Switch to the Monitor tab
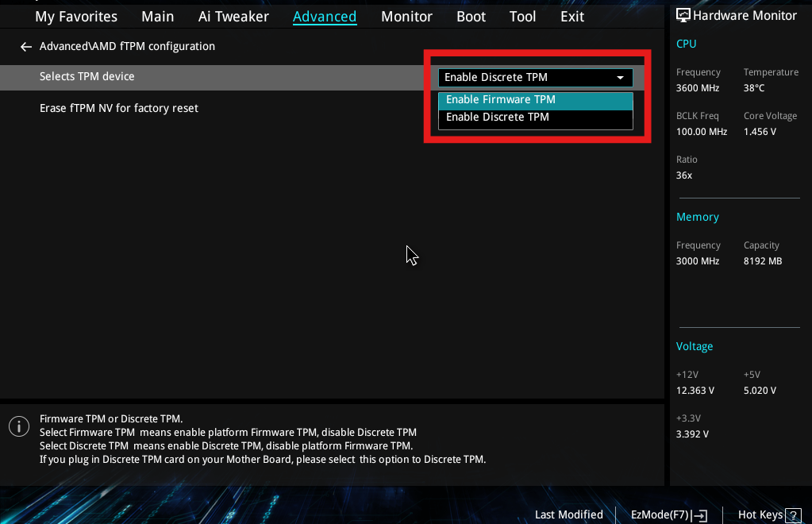812x524 pixels. click(406, 16)
